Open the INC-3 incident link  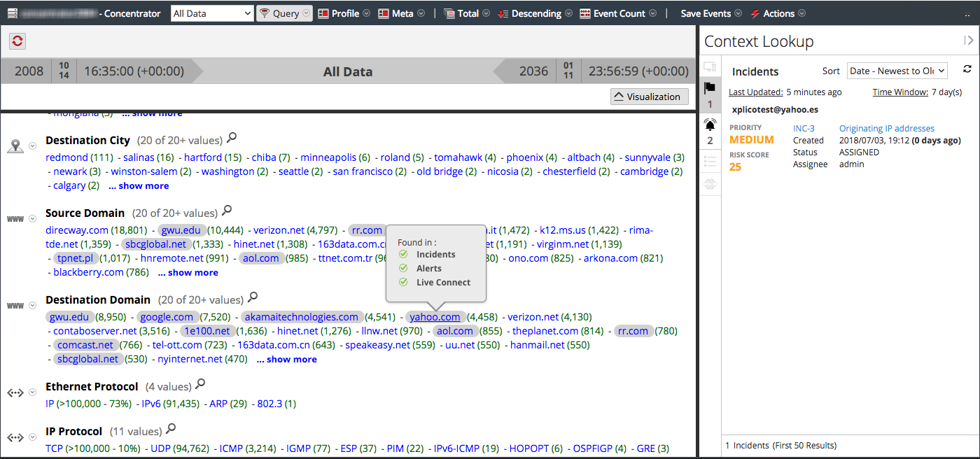tap(804, 129)
